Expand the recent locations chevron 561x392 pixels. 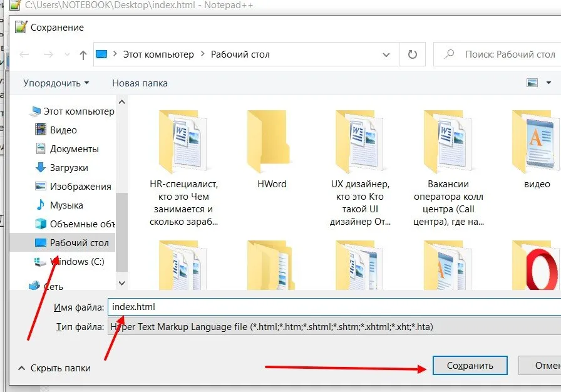pyautogui.click(x=67, y=54)
